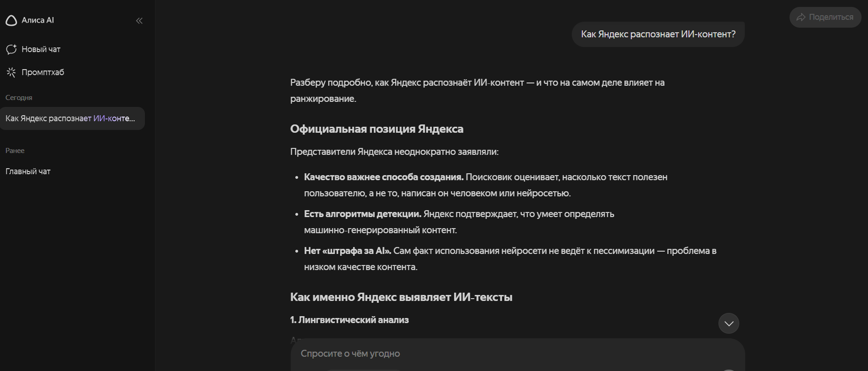Viewport: 868px width, 371px height.
Task: Focus the Спросите о чём угодно input field
Action: (517, 354)
